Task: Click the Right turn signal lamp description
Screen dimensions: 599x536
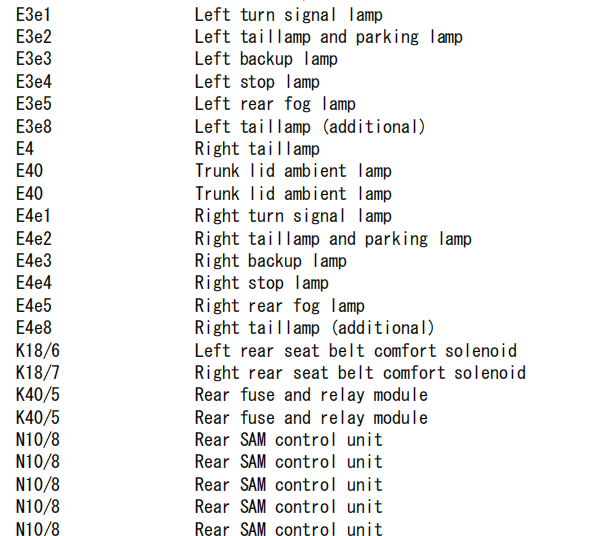Action: click(x=293, y=216)
